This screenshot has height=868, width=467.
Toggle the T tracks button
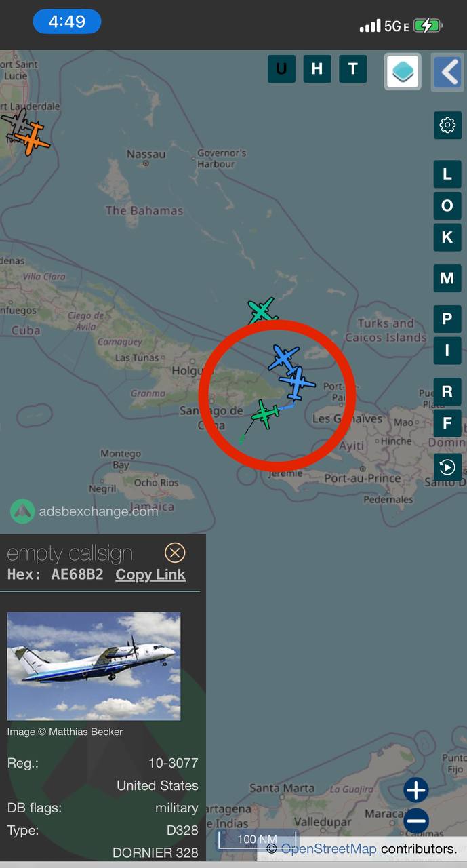[x=353, y=69]
